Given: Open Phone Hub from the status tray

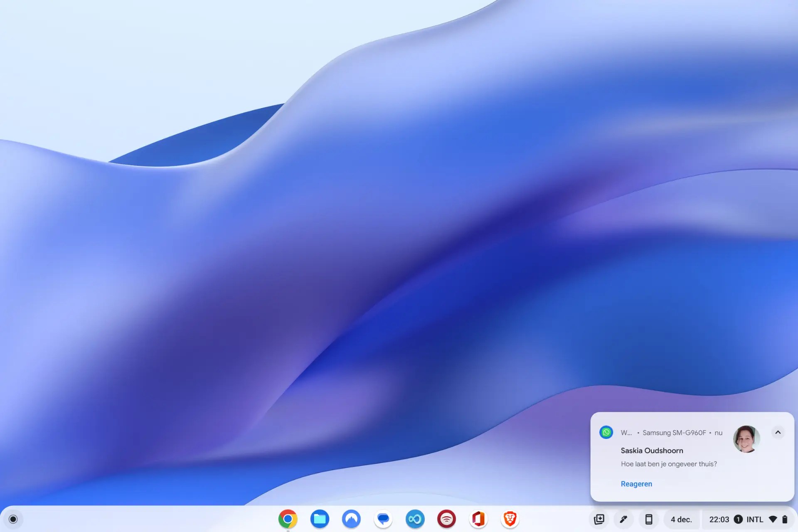Looking at the screenshot, I should click(x=649, y=519).
